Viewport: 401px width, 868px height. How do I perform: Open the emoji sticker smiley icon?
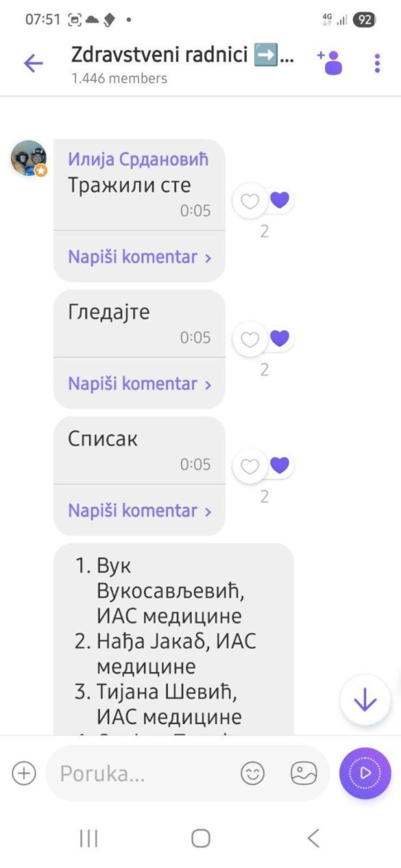pos(253,773)
